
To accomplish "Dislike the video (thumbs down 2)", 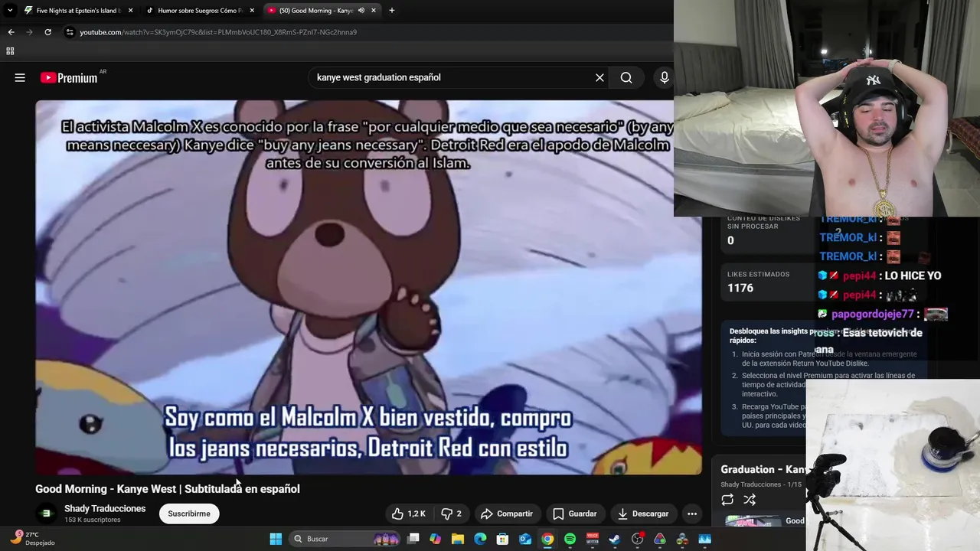I will click(450, 514).
